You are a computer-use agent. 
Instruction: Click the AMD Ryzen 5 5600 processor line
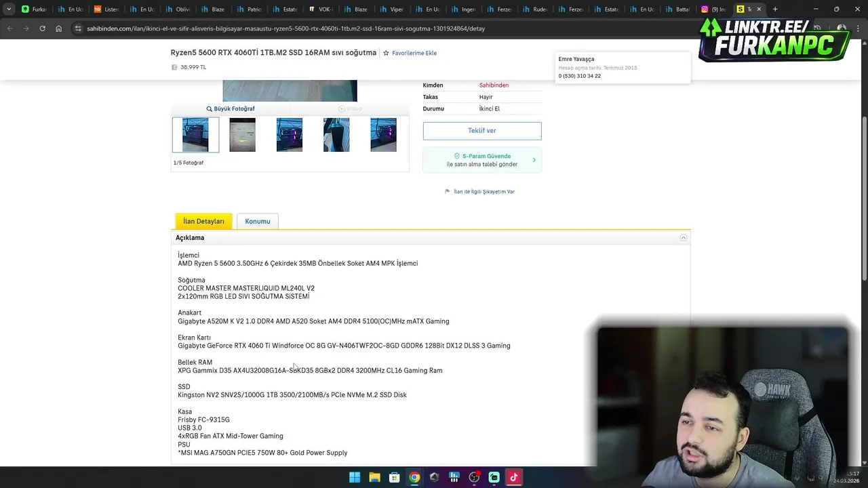[x=298, y=264]
